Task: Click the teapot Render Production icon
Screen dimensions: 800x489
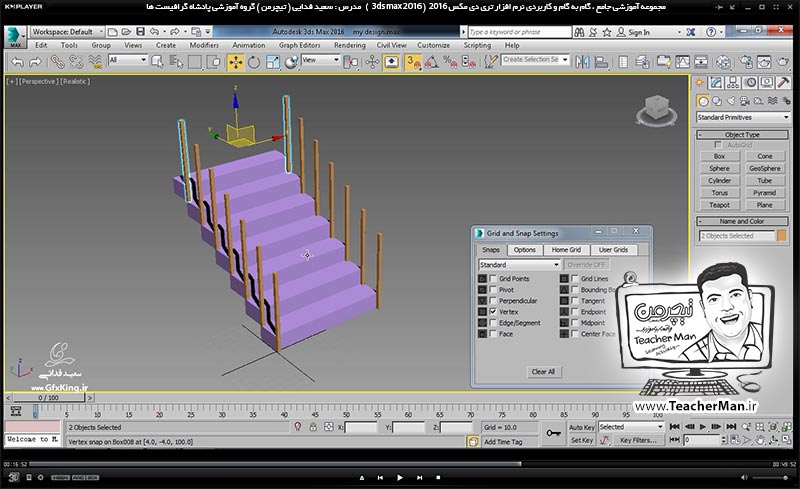Action: tap(783, 62)
